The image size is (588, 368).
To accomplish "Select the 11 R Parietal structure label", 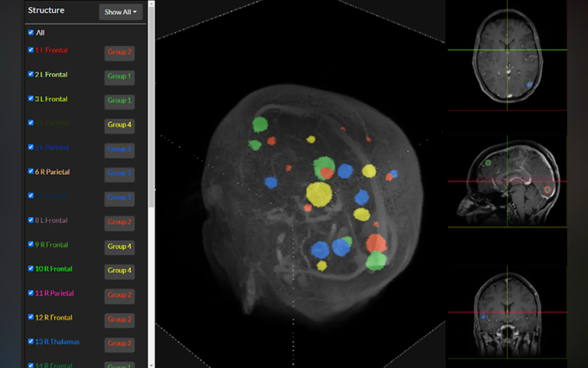I will tap(54, 293).
